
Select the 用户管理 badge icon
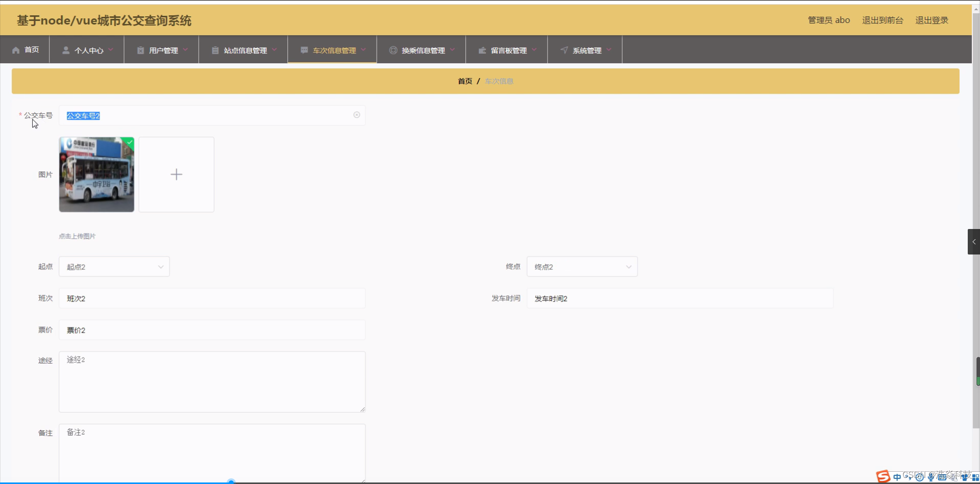pyautogui.click(x=140, y=49)
